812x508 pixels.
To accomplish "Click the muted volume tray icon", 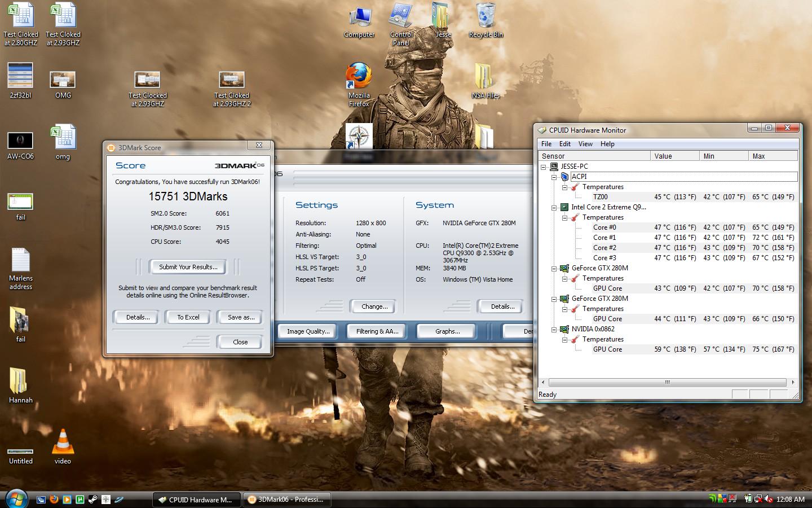I will pos(769,499).
